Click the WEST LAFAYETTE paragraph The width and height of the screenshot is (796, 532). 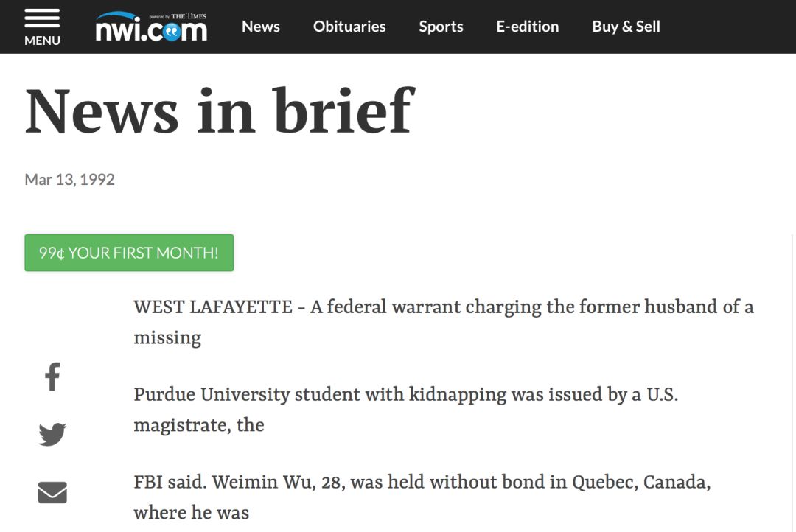click(x=444, y=322)
